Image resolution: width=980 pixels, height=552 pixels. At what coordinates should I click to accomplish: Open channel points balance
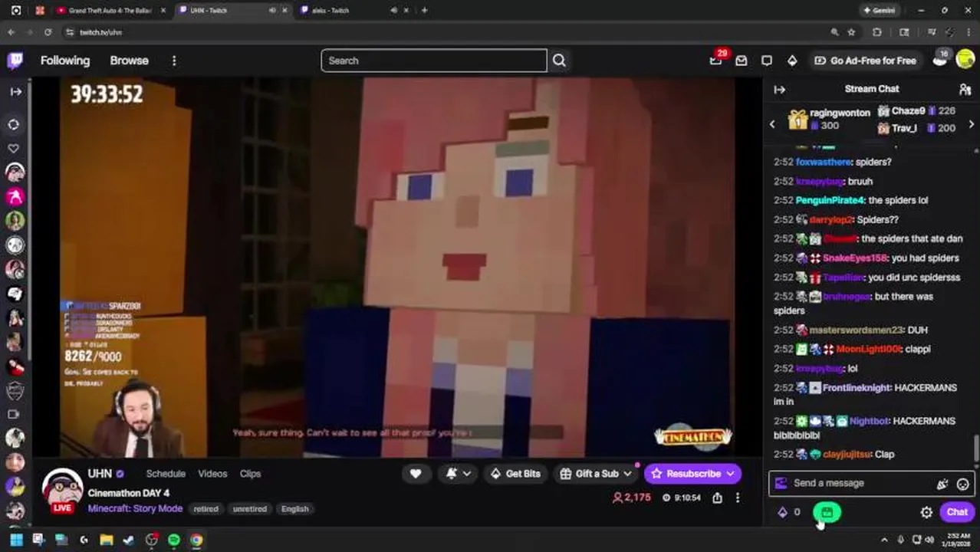click(x=789, y=512)
